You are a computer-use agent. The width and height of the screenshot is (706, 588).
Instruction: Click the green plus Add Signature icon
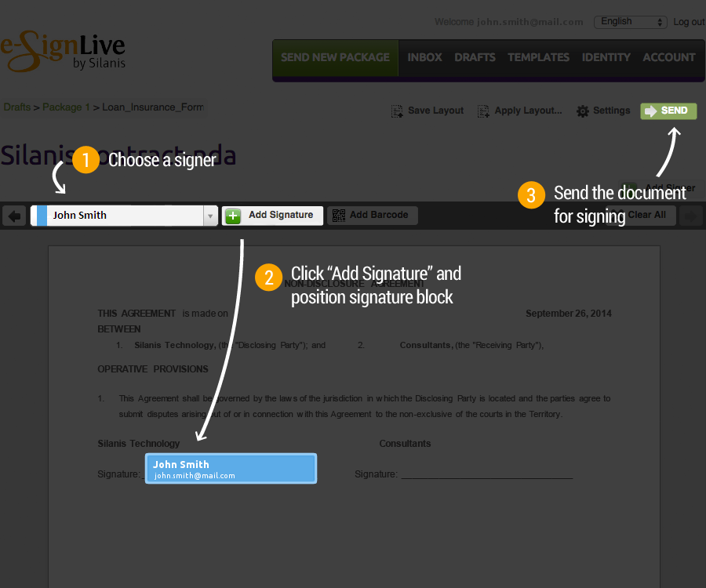click(x=233, y=216)
